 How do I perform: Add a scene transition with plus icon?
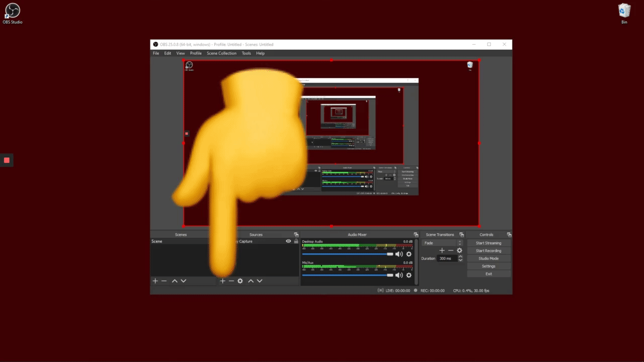[442, 250]
